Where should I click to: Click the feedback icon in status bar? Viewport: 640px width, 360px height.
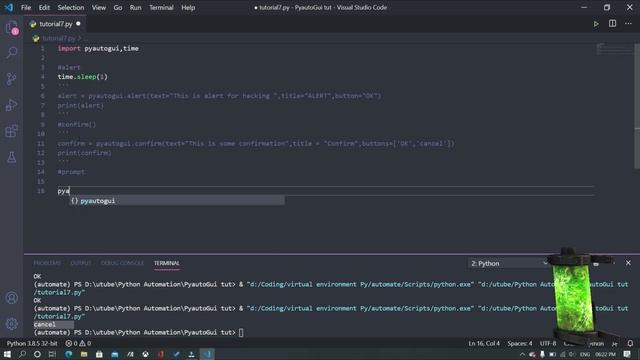[615, 343]
